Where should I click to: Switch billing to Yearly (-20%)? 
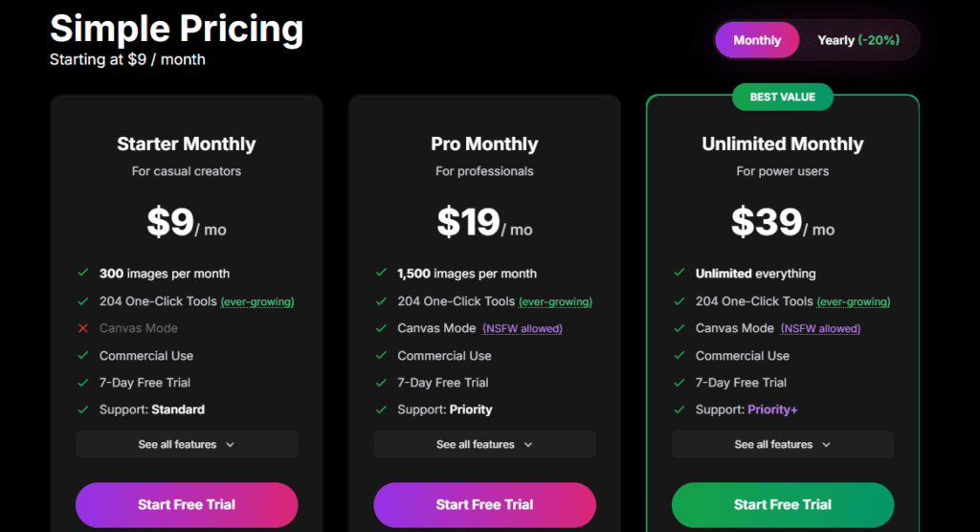858,40
